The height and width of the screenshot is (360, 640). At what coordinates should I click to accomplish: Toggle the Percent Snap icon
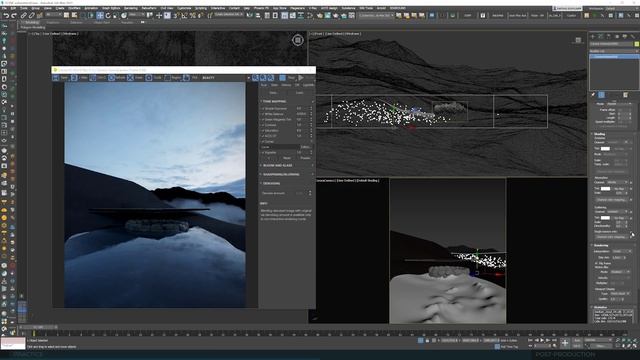click(193, 16)
